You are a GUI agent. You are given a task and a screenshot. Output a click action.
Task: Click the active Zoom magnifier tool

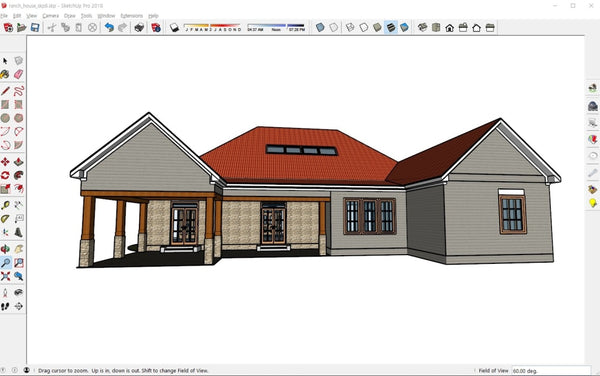pos(5,263)
